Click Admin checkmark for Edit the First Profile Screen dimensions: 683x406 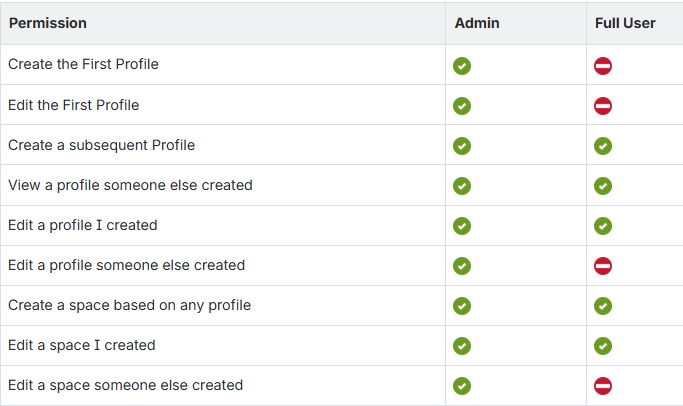click(461, 106)
